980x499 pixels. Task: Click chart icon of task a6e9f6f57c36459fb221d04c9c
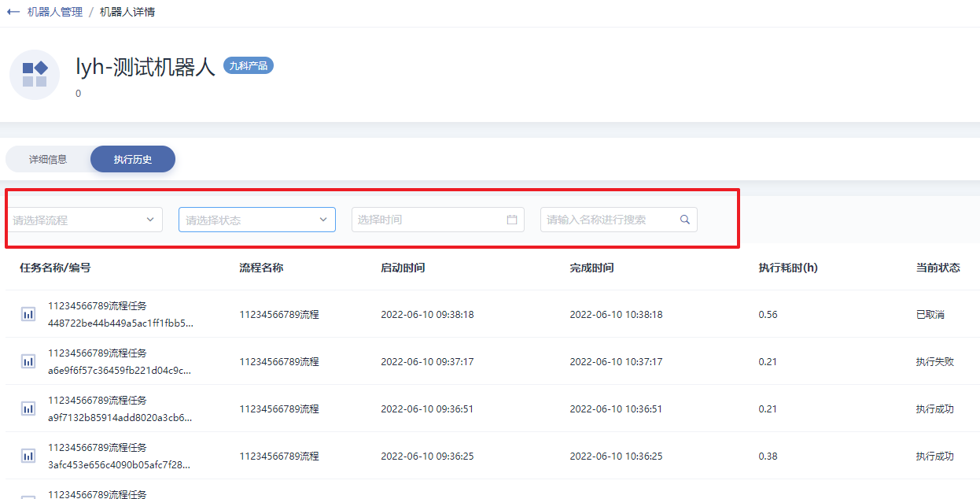(x=28, y=361)
